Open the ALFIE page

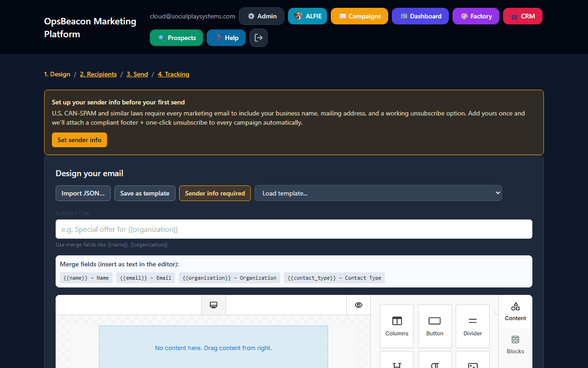point(307,16)
